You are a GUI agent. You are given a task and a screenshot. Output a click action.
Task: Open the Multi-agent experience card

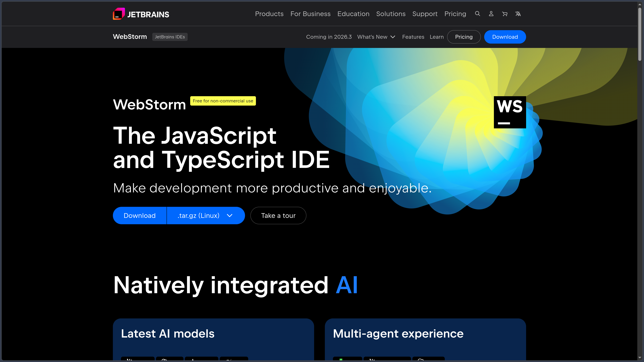tap(425, 339)
